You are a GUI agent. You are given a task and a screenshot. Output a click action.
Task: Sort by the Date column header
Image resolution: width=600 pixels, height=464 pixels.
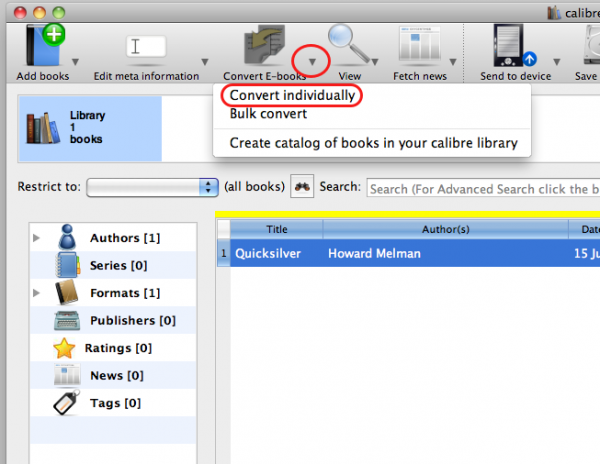coord(584,229)
